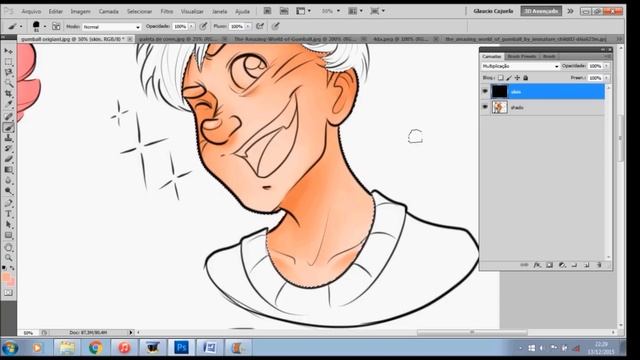Open the layer Opacidade slider arrow
This screenshot has height=360, width=640.
point(607,66)
